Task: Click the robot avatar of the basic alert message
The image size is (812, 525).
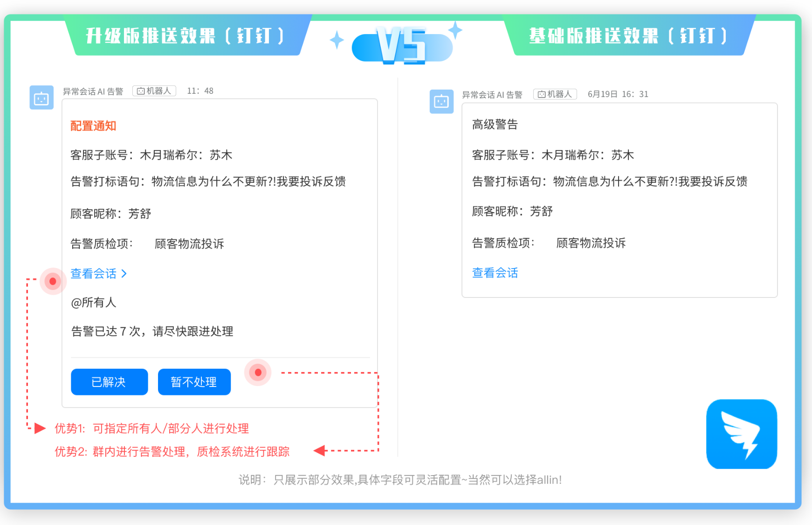Action: [441, 101]
